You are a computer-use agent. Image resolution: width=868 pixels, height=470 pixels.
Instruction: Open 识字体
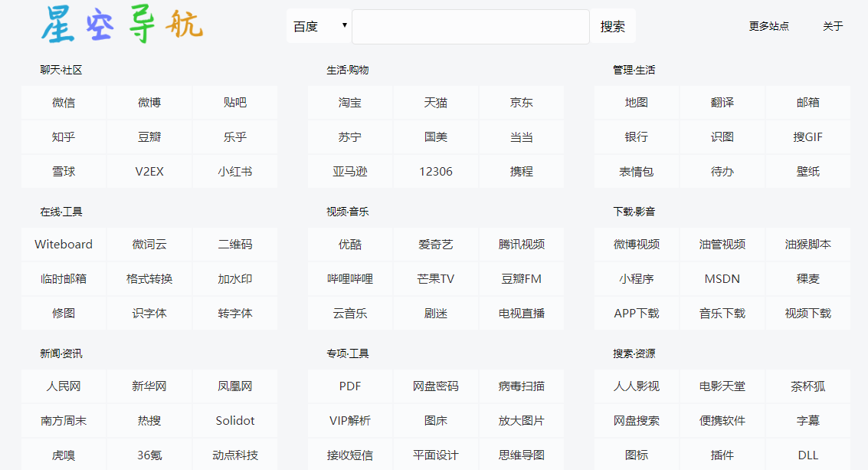(x=149, y=313)
